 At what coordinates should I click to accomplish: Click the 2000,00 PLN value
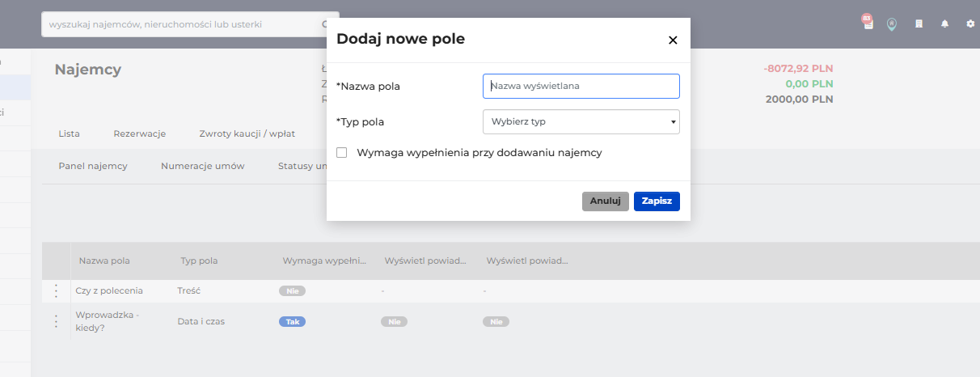point(800,100)
